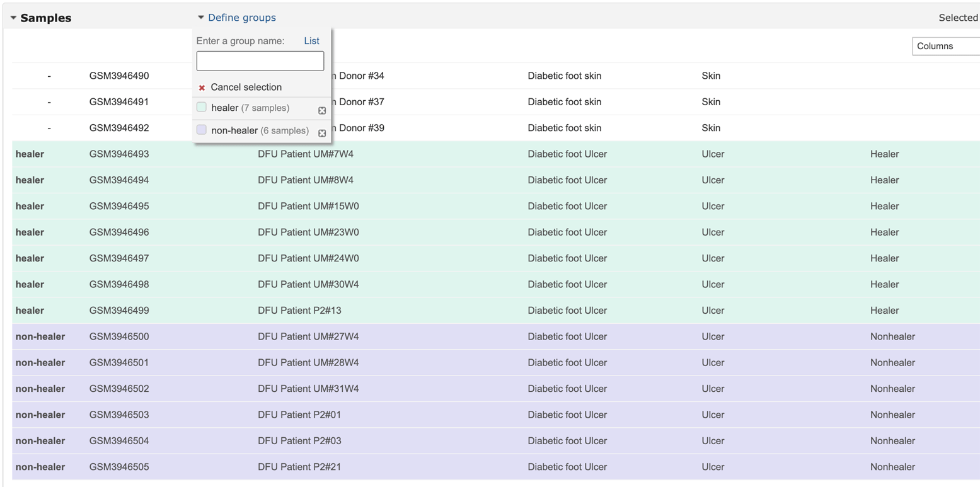The width and height of the screenshot is (980, 487).
Task: Click title DFU Patient UM#31W4
Action: pos(308,389)
